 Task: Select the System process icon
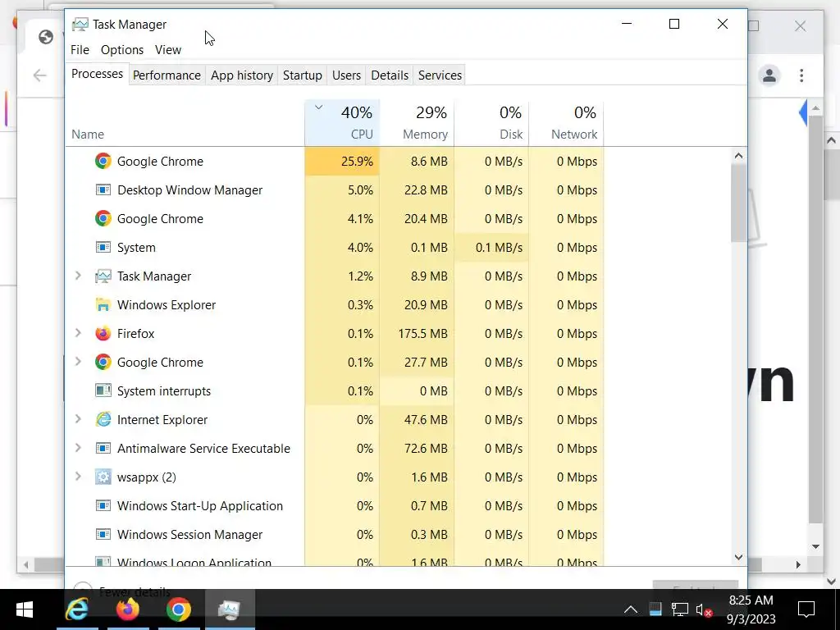click(x=103, y=247)
